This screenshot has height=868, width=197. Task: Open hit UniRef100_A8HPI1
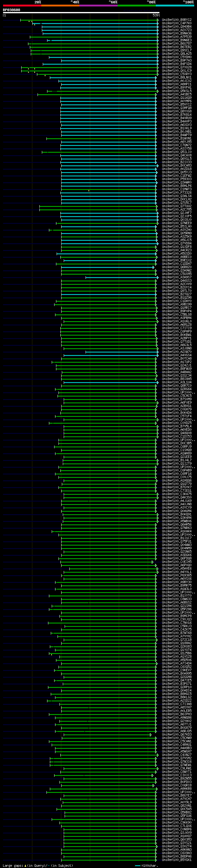(177, 84)
